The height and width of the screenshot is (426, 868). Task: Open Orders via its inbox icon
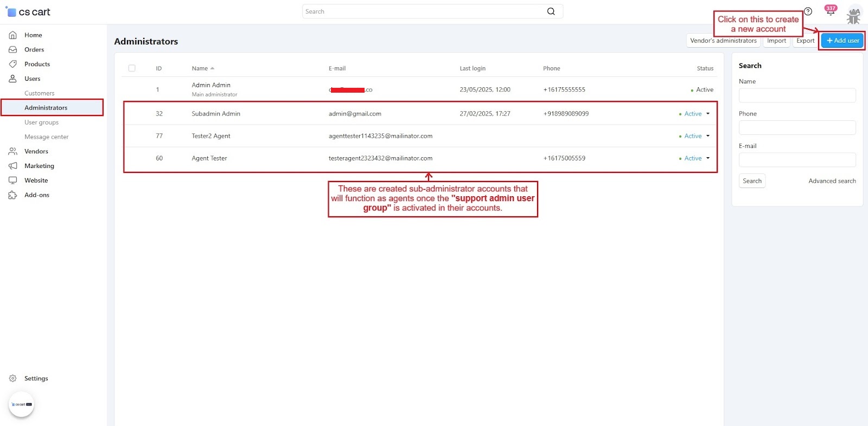click(12, 50)
